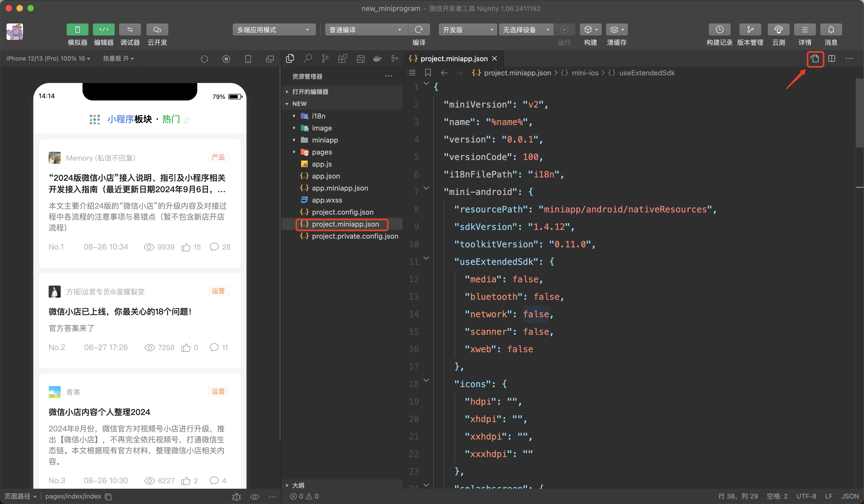Expand the image folder

tap(342, 128)
